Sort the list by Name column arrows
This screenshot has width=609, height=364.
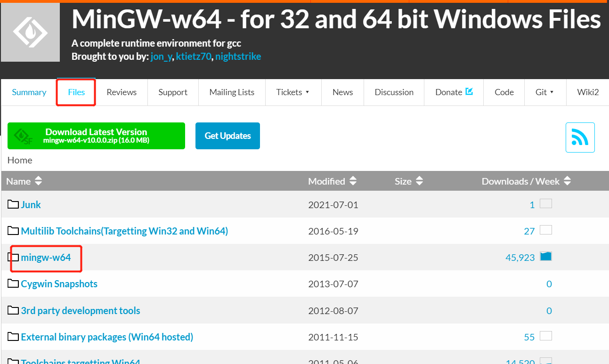[39, 181]
